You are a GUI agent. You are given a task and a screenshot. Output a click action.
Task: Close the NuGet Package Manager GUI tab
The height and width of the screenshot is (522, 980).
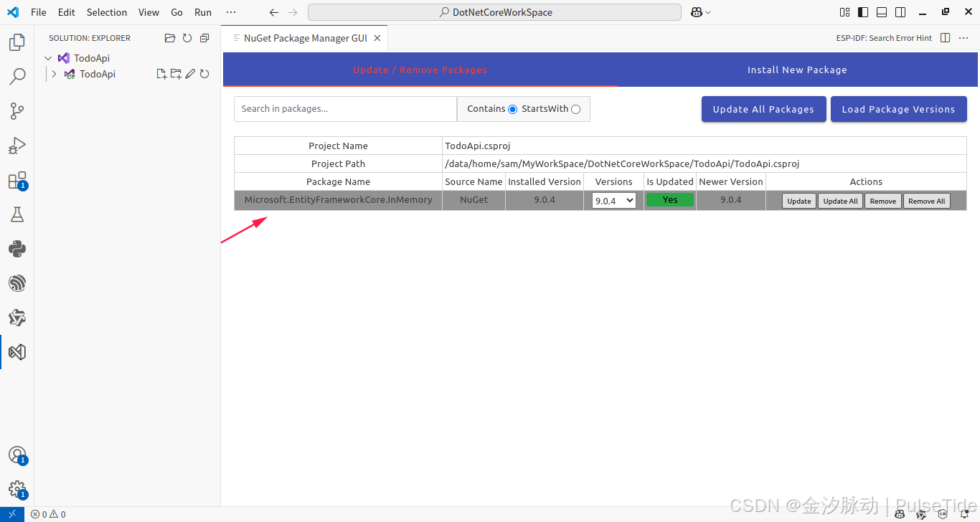(377, 38)
